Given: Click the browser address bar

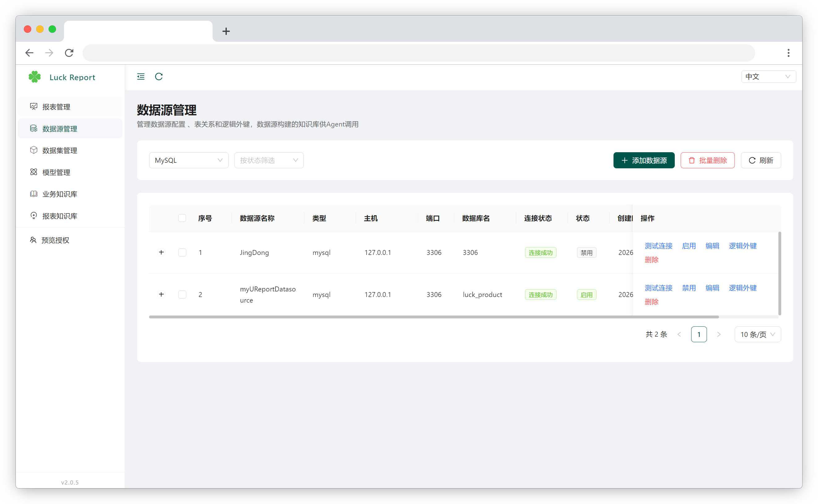Looking at the screenshot, I should coord(419,53).
